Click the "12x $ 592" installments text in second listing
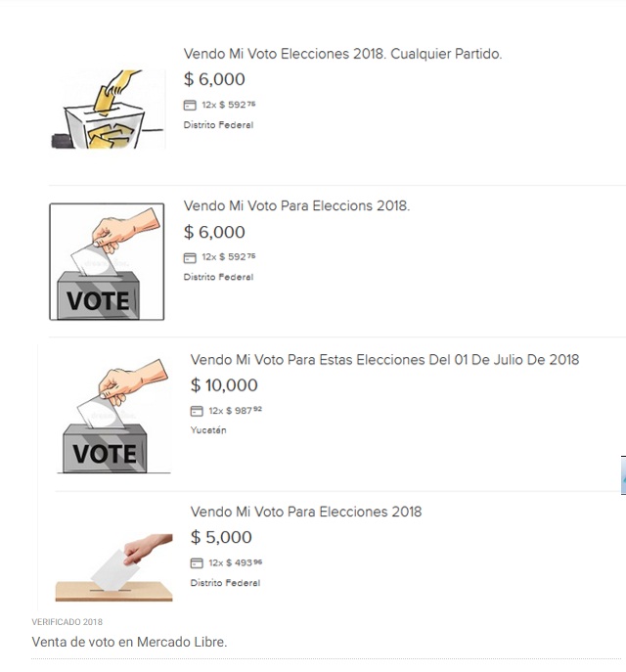 point(228,257)
